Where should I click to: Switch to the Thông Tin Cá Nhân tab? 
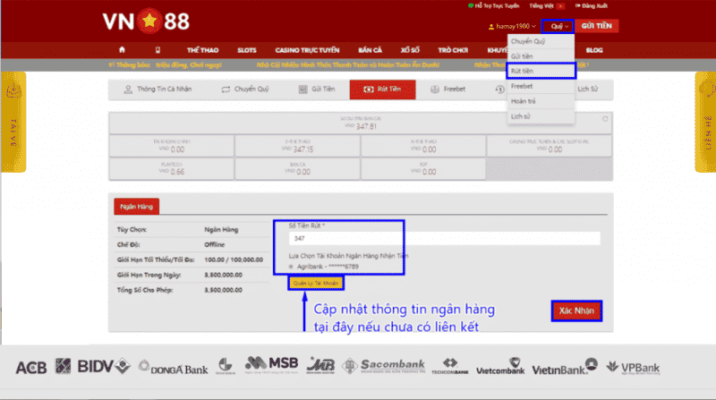click(x=158, y=89)
